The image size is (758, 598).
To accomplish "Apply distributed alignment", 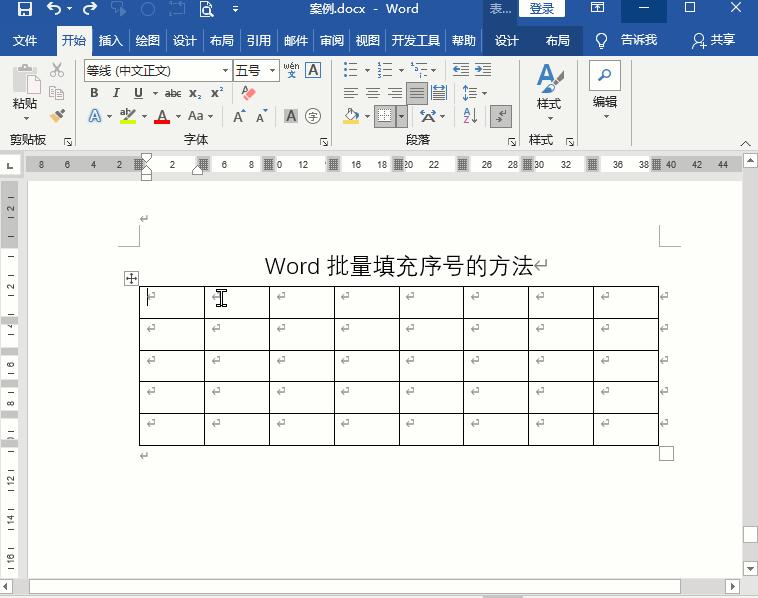I will tap(439, 92).
